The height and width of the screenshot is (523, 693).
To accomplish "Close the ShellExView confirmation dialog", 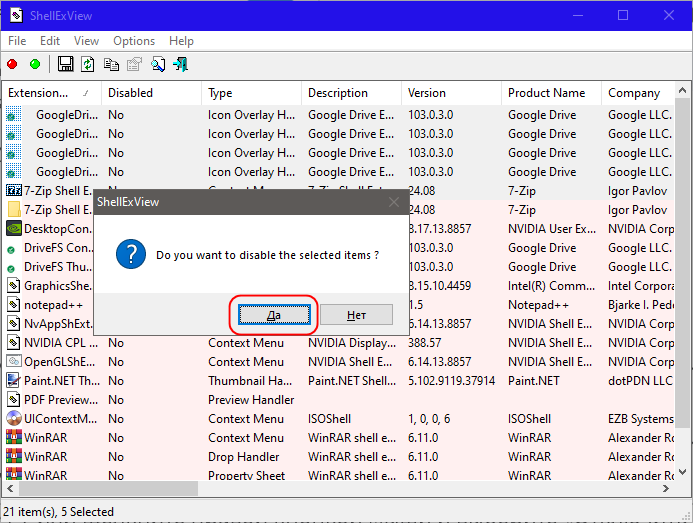I will (394, 202).
